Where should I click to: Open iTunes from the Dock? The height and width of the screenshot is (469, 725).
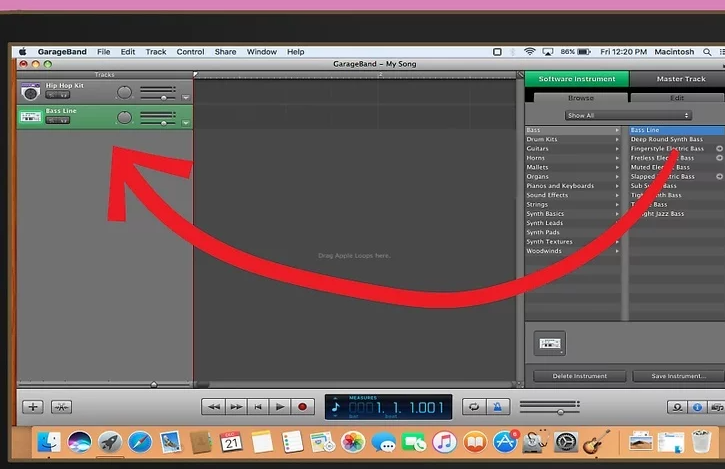(444, 442)
